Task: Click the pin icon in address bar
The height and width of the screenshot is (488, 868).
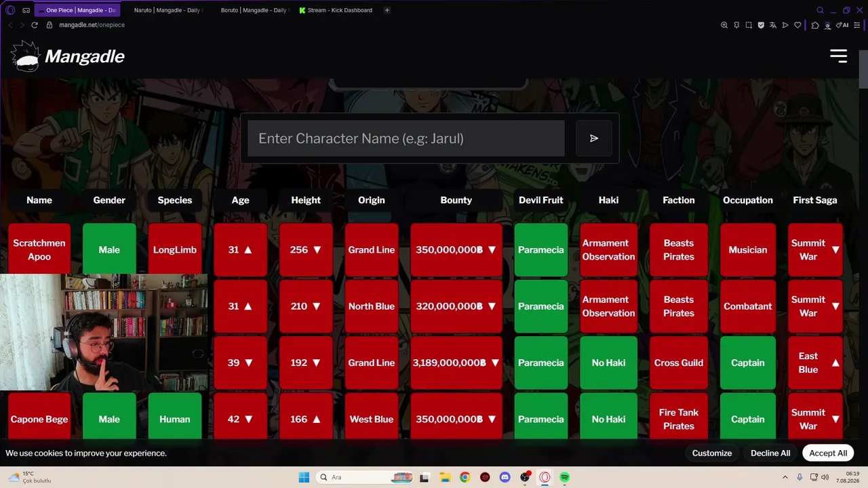Action: click(x=736, y=25)
